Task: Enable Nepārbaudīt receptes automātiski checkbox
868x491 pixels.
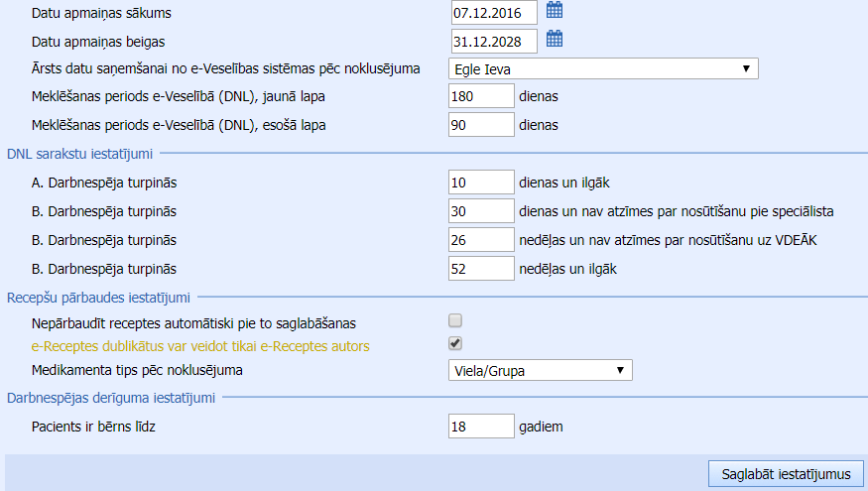Action: 455,320
